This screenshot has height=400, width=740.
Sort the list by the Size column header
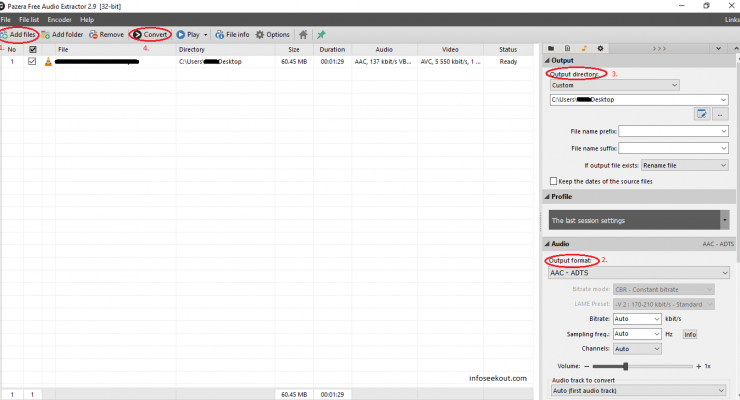(294, 50)
